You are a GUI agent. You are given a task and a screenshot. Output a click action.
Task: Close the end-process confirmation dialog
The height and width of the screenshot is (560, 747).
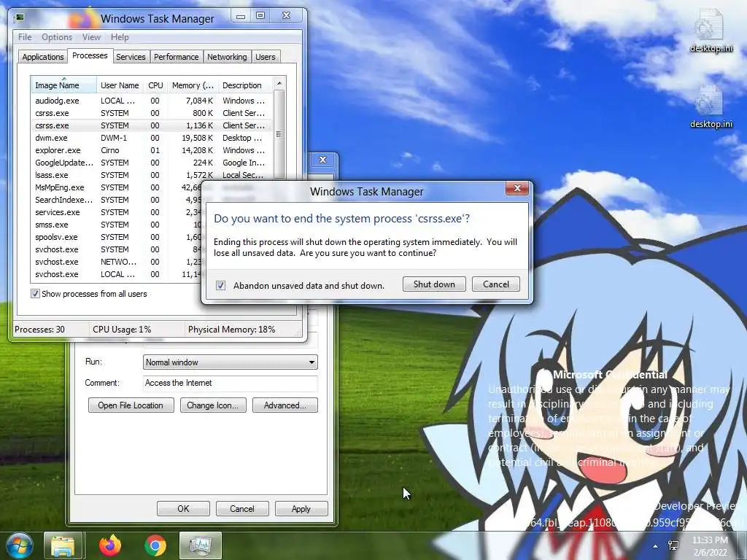tap(517, 189)
